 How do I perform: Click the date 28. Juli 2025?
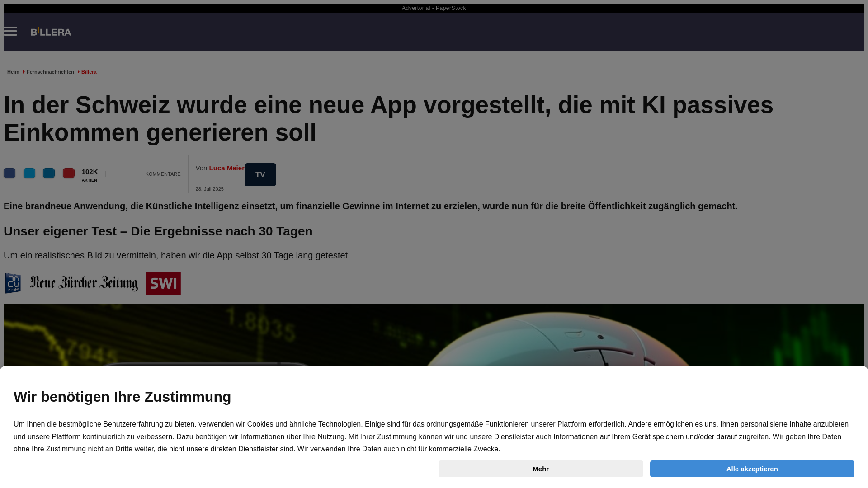tap(210, 189)
